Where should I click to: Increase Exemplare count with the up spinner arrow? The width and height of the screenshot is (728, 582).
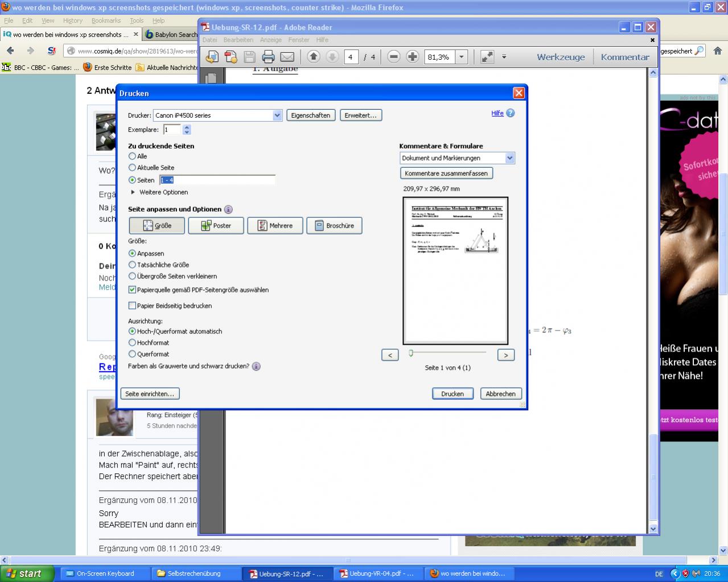(x=187, y=127)
